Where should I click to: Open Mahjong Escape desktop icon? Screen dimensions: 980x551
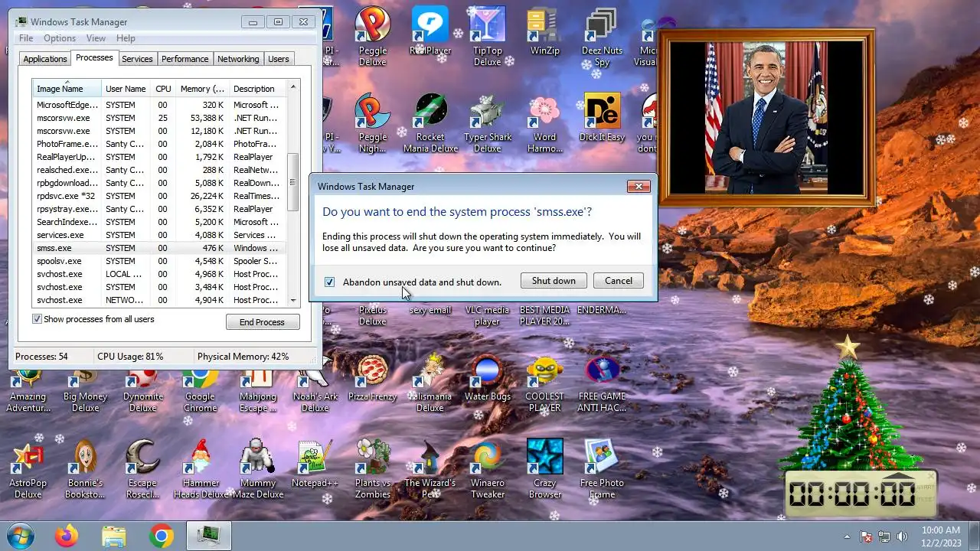(258, 386)
